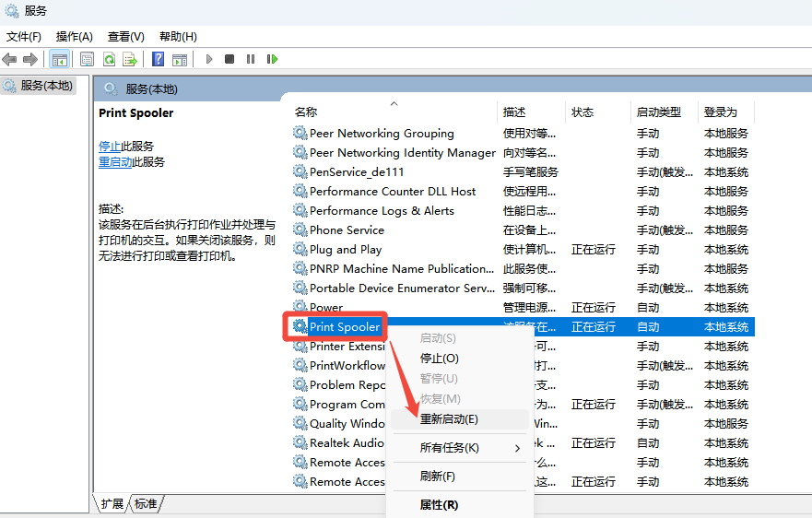812x518 pixels.
Task: Click the gear icon beside Quality Windows service
Action: tap(300, 423)
